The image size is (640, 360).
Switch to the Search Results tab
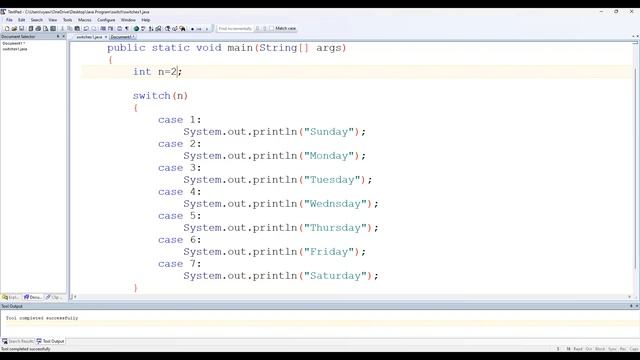[18, 341]
